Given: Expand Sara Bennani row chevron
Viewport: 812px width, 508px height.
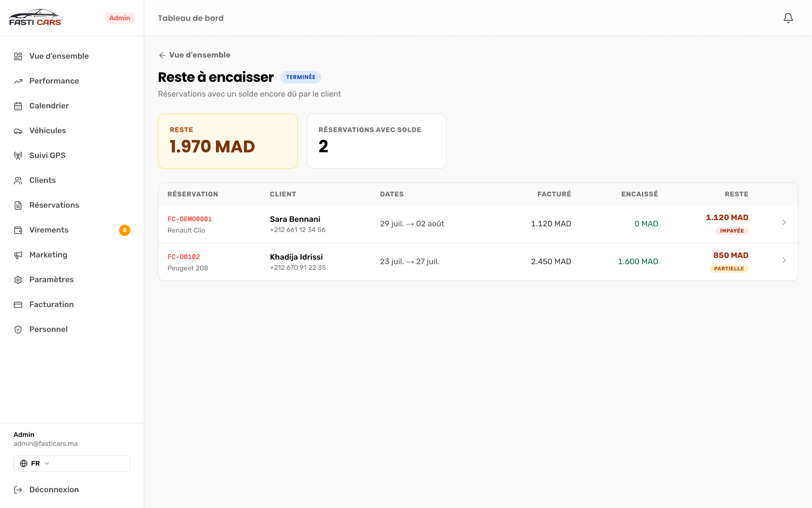Looking at the screenshot, I should [784, 222].
